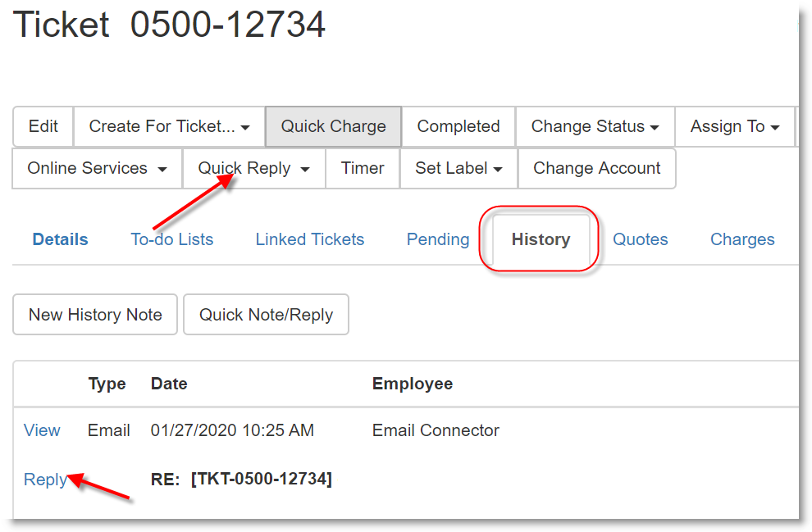
Task: Click the Edit ticket button
Action: click(43, 126)
